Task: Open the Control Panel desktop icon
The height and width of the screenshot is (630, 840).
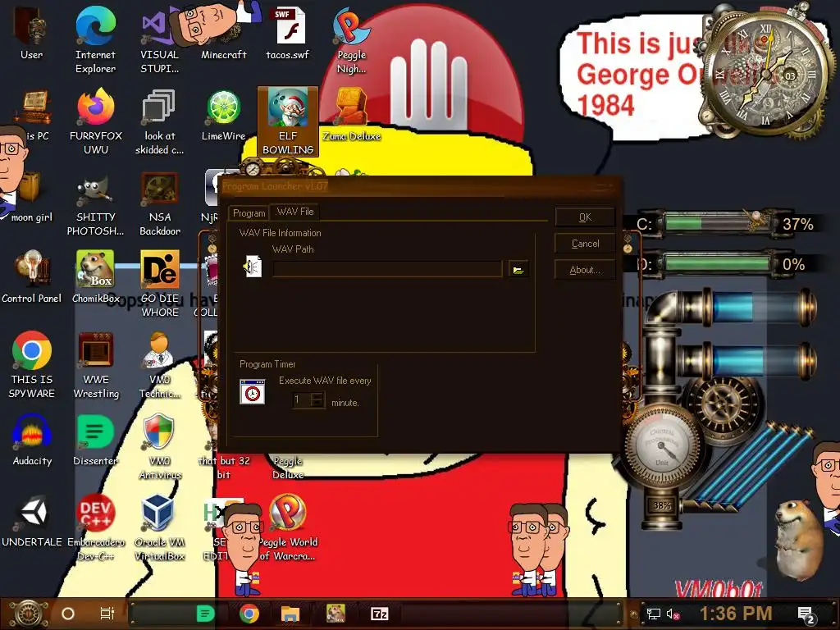Action: [x=31, y=277]
